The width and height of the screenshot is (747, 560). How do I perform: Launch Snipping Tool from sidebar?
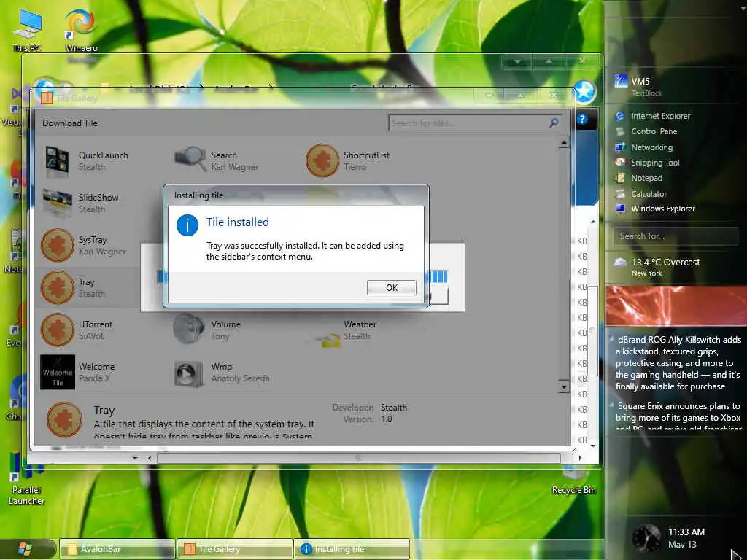[655, 163]
